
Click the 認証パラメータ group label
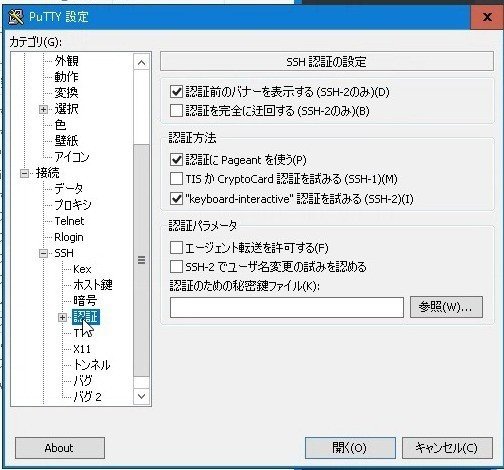(203, 226)
